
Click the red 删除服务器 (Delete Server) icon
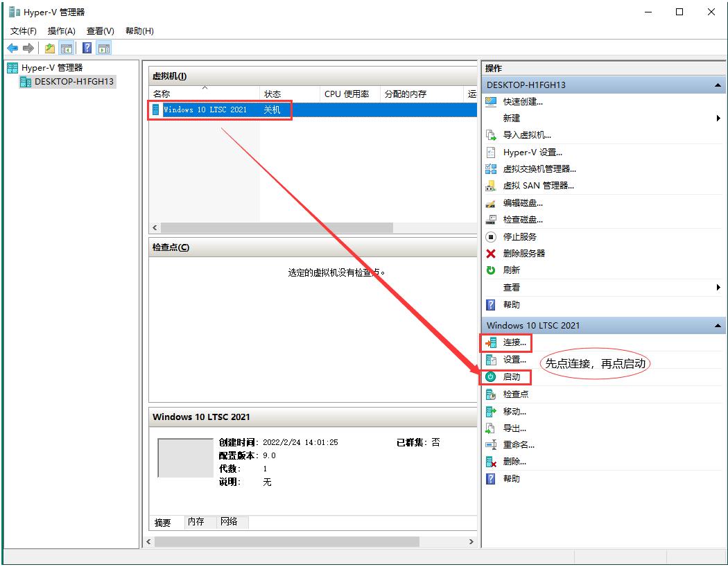[491, 253]
